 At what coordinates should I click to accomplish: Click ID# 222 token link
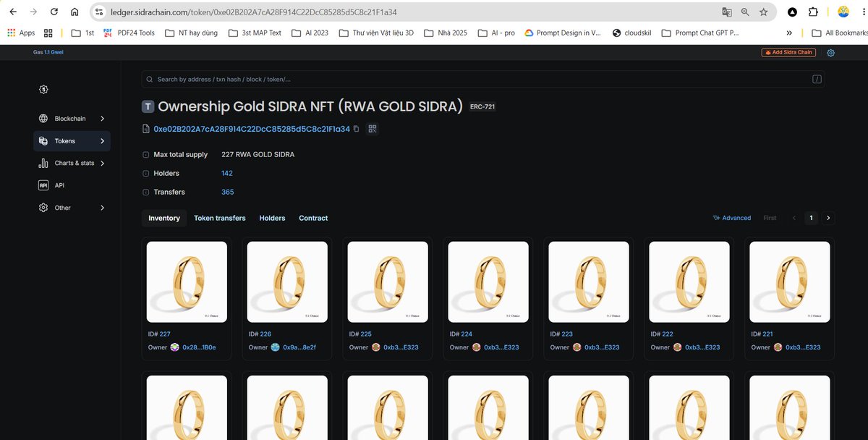click(x=668, y=334)
